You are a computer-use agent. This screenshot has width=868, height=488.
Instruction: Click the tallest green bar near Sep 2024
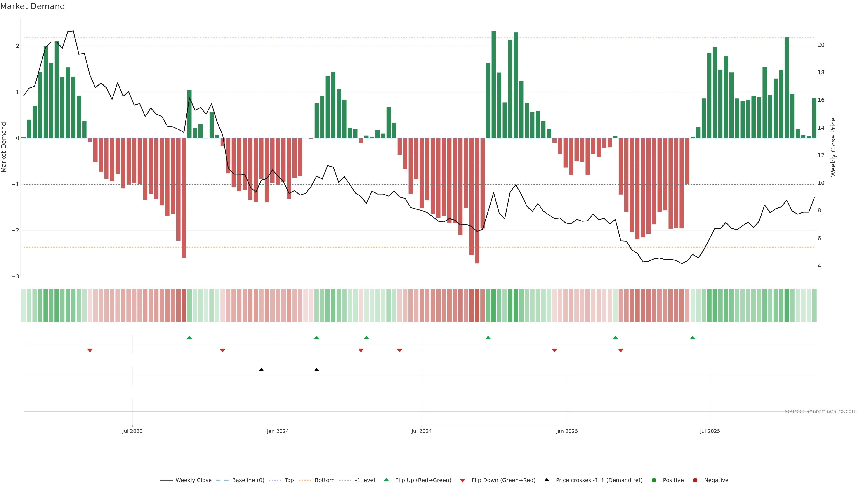click(494, 84)
